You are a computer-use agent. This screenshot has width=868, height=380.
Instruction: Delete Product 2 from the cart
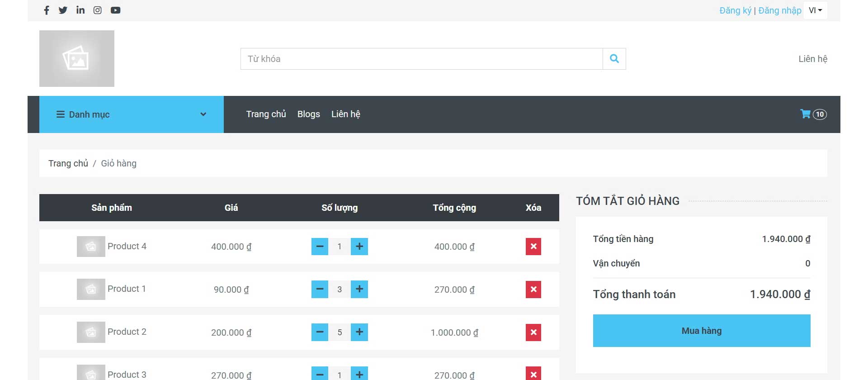point(533,332)
